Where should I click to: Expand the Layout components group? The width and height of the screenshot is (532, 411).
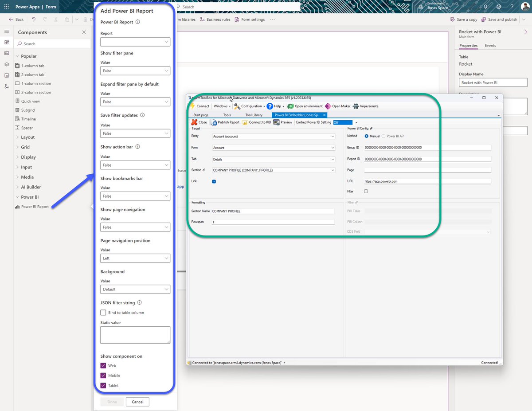[18, 137]
